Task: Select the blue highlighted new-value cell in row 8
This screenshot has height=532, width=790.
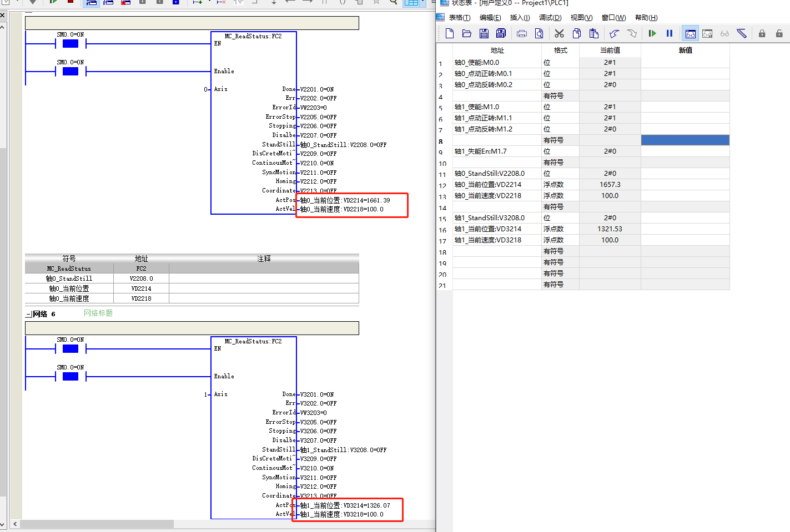Action: pyautogui.click(x=685, y=140)
